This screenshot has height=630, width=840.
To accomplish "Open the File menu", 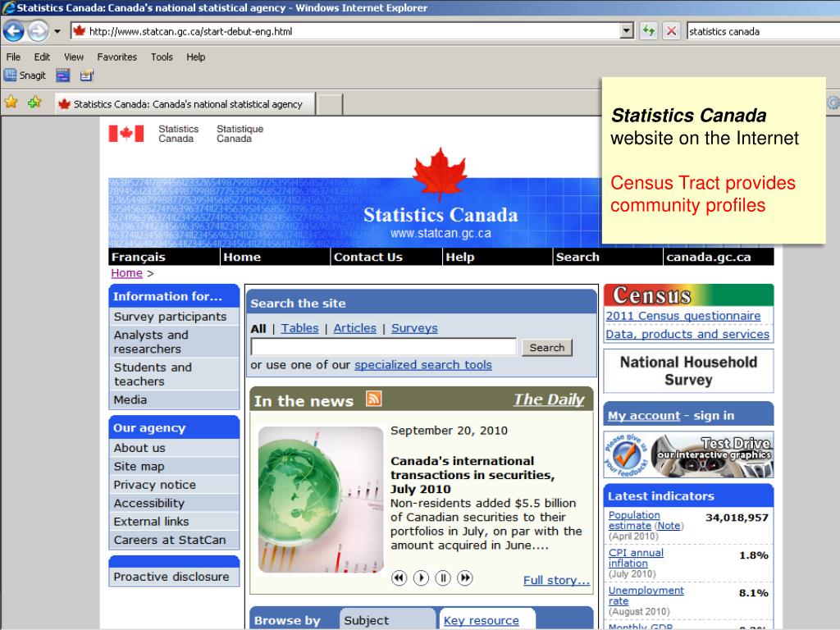I will pyautogui.click(x=13, y=57).
